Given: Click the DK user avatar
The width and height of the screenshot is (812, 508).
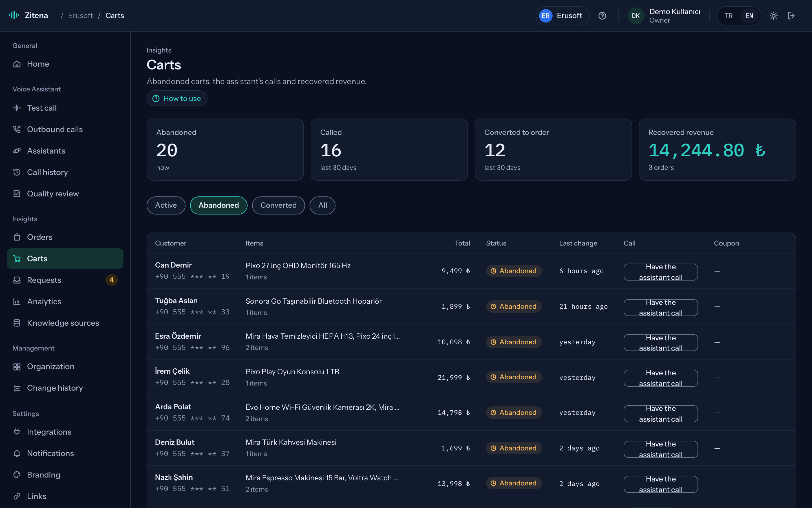Looking at the screenshot, I should 636,16.
